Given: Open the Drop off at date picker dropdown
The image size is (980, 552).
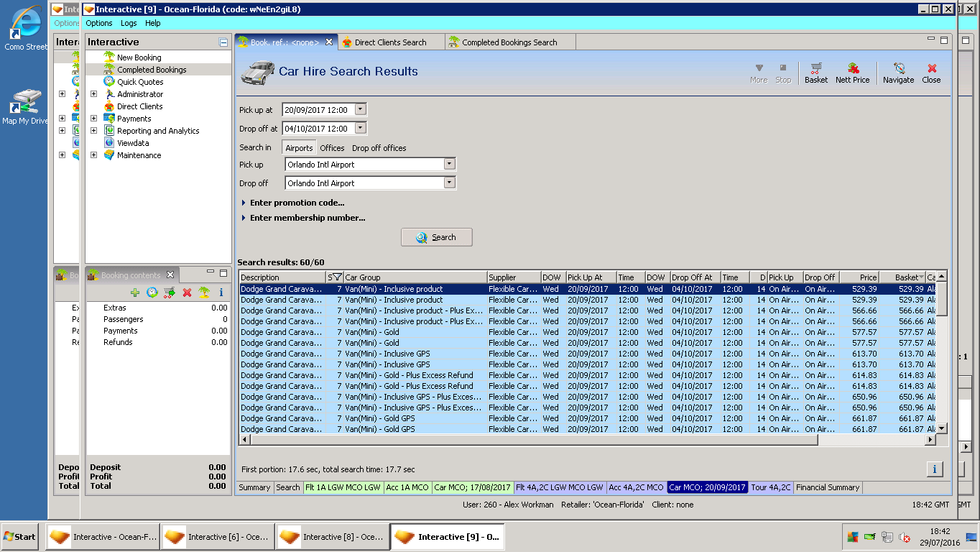Looking at the screenshot, I should tap(361, 129).
